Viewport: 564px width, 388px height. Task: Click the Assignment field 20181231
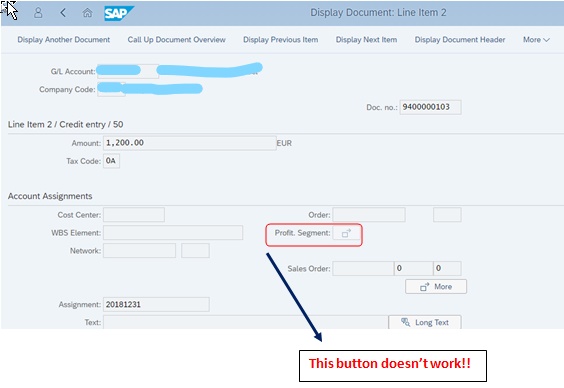[156, 305]
